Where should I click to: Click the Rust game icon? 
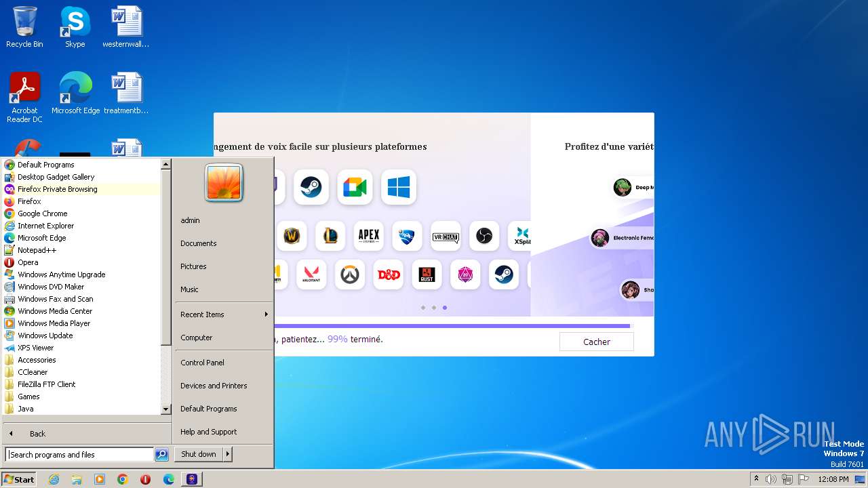click(x=427, y=274)
